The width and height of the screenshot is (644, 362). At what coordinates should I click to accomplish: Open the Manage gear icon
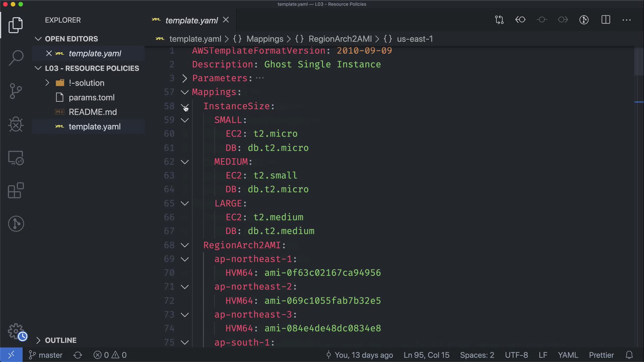[16, 331]
